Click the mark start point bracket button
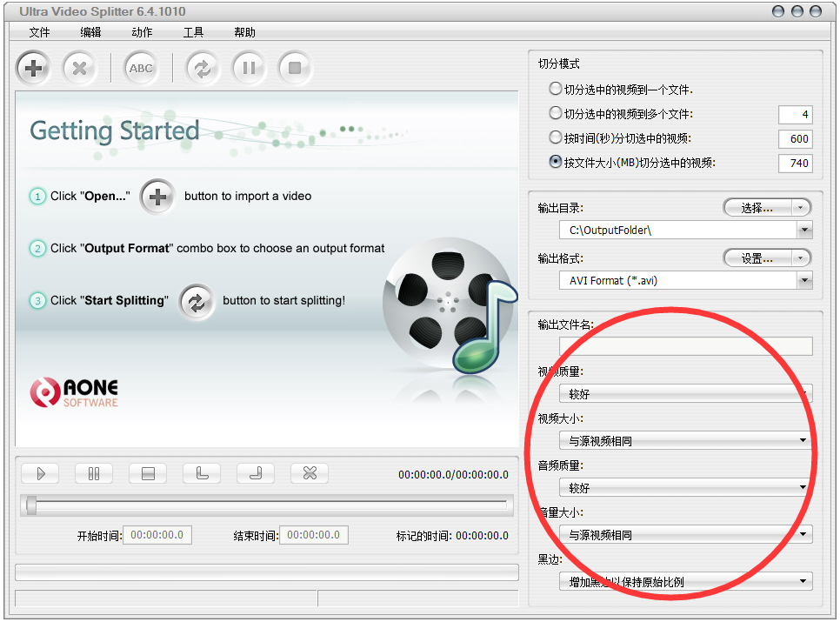This screenshot has height=622, width=840. pos(202,473)
